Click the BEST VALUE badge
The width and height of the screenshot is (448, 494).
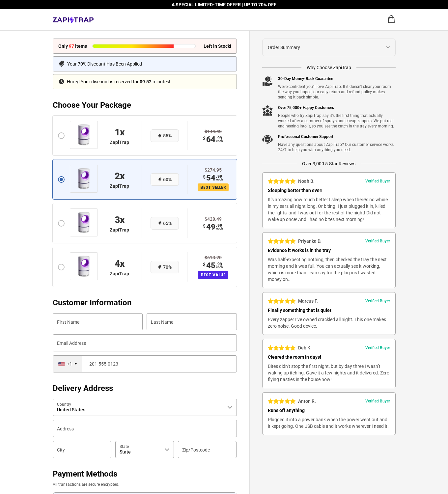tap(213, 275)
